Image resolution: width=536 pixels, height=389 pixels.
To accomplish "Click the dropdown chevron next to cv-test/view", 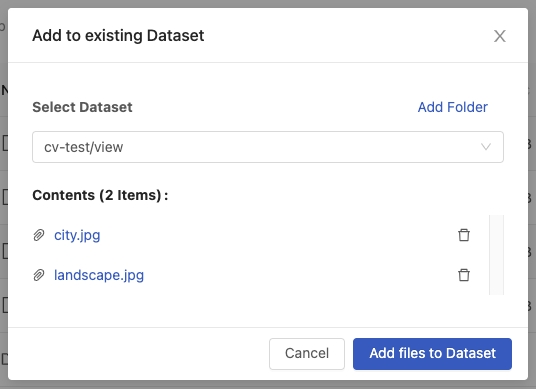I will pos(486,147).
